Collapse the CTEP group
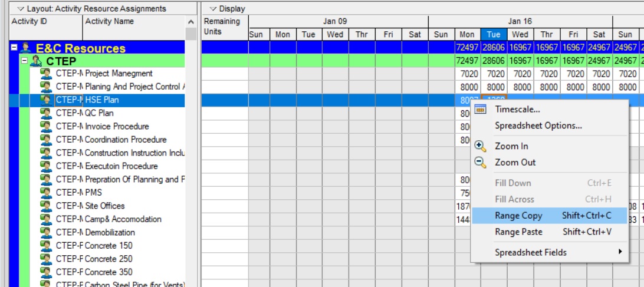Screen dimensions: 644x287 point(25,60)
